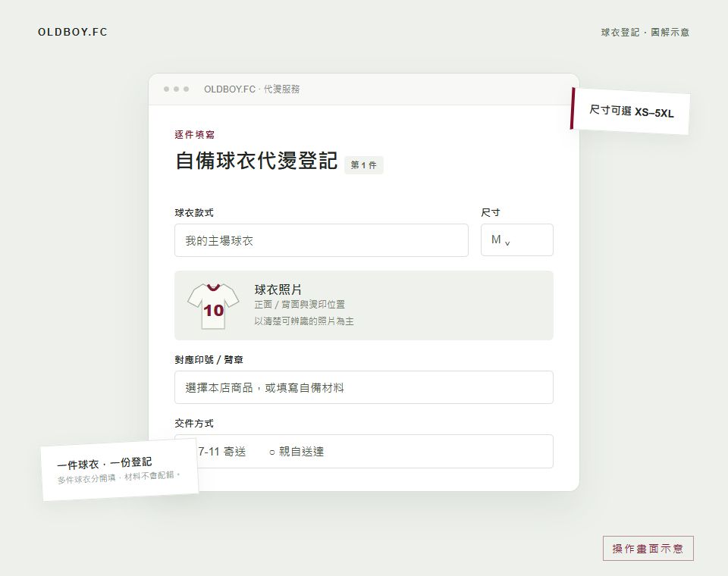The width and height of the screenshot is (728, 576).
Task: Select the 親自送達 radio option
Action: pyautogui.click(x=297, y=452)
